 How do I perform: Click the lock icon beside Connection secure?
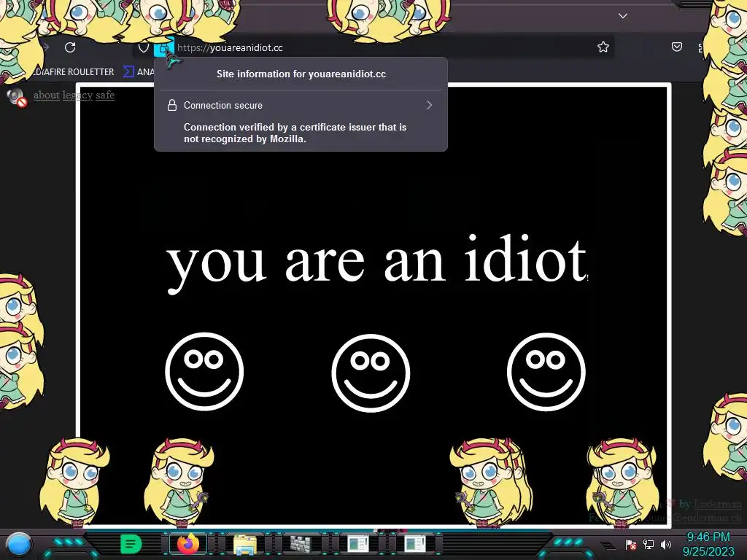click(172, 105)
